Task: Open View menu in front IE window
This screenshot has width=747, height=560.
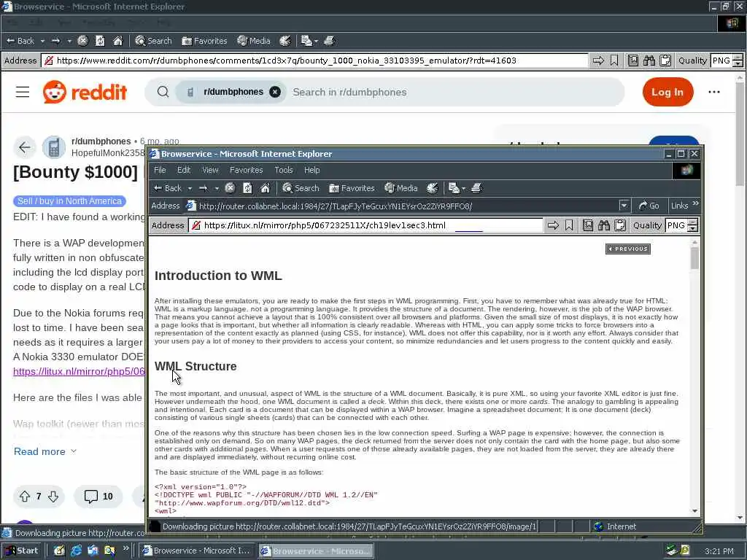Action: point(210,170)
